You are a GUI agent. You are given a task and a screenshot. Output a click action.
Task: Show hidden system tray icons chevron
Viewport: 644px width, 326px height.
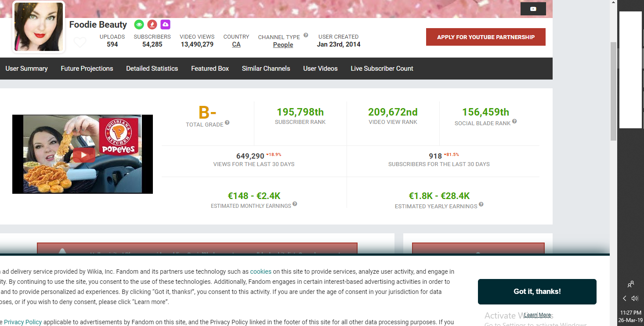(625, 298)
